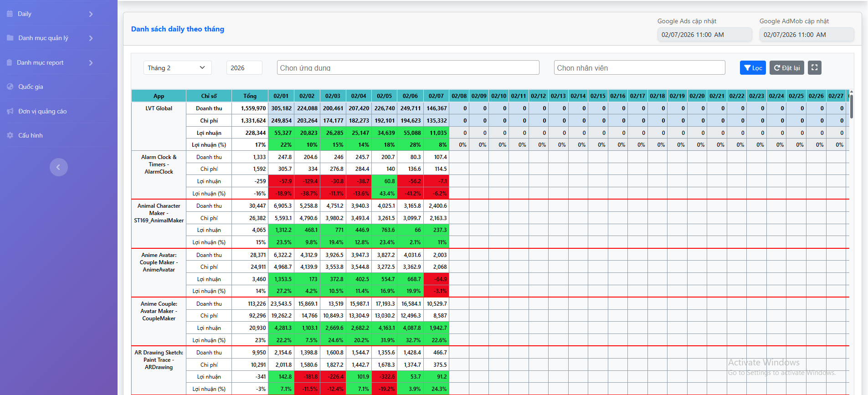Click the Đặt lại reset button
Image resolution: width=868 pixels, height=395 pixels.
786,68
